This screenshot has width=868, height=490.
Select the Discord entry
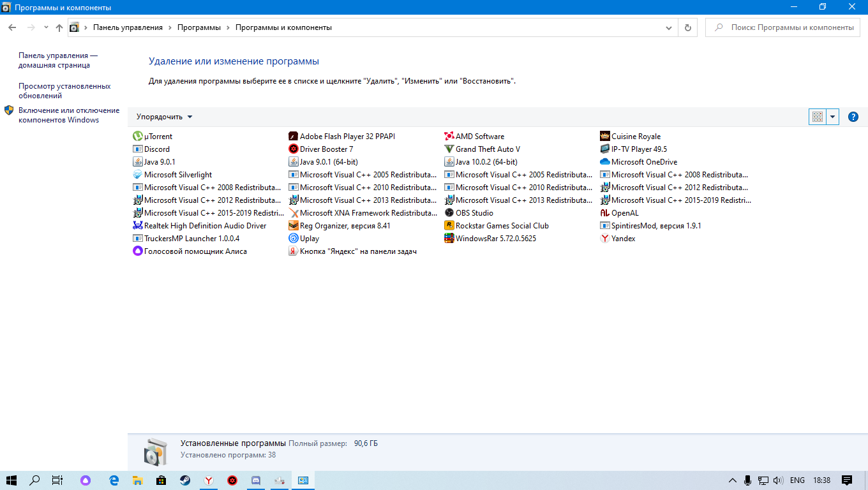point(151,149)
